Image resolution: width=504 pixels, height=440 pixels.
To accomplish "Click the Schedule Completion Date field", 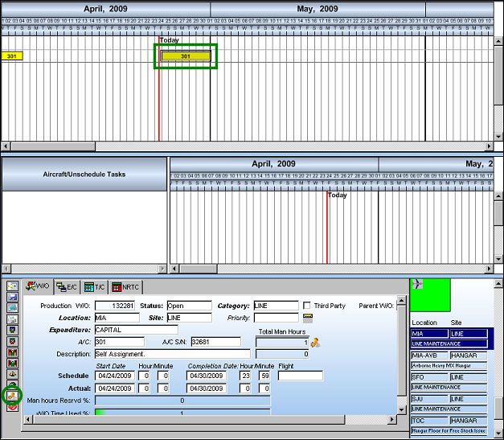I will point(207,376).
